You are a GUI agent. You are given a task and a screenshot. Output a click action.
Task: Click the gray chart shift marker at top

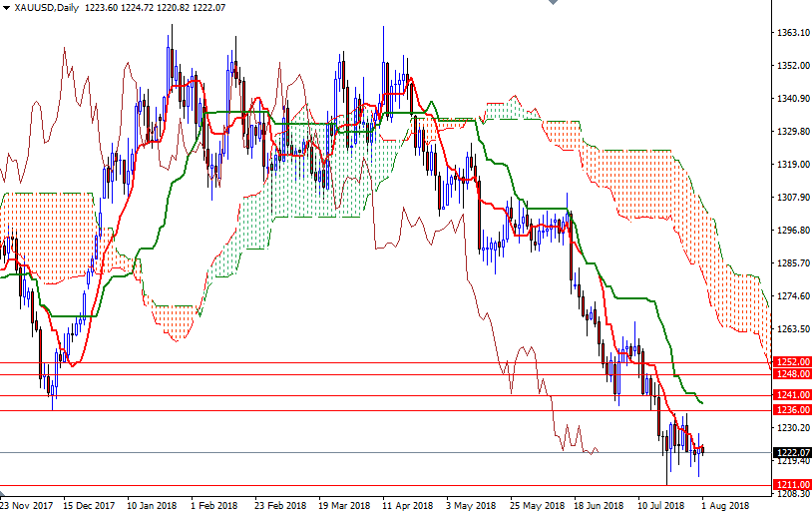pyautogui.click(x=554, y=4)
